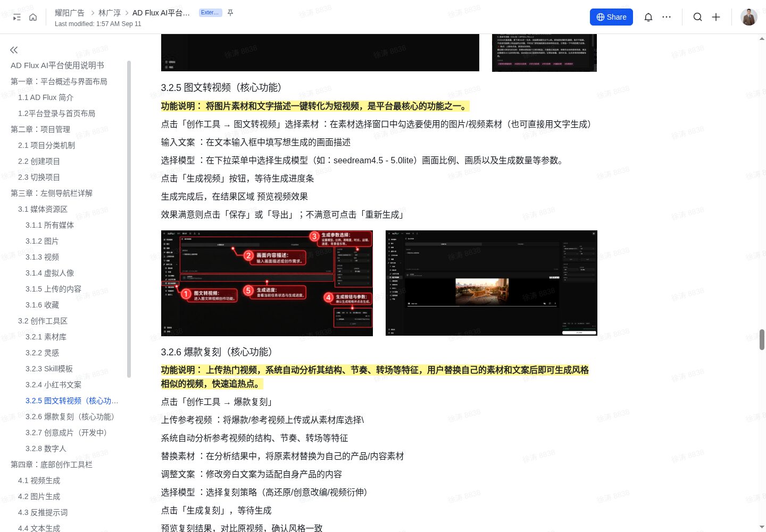Image resolution: width=766 pixels, height=532 pixels.
Task: Go to 2.1 项目分类机制
Action: click(x=46, y=145)
